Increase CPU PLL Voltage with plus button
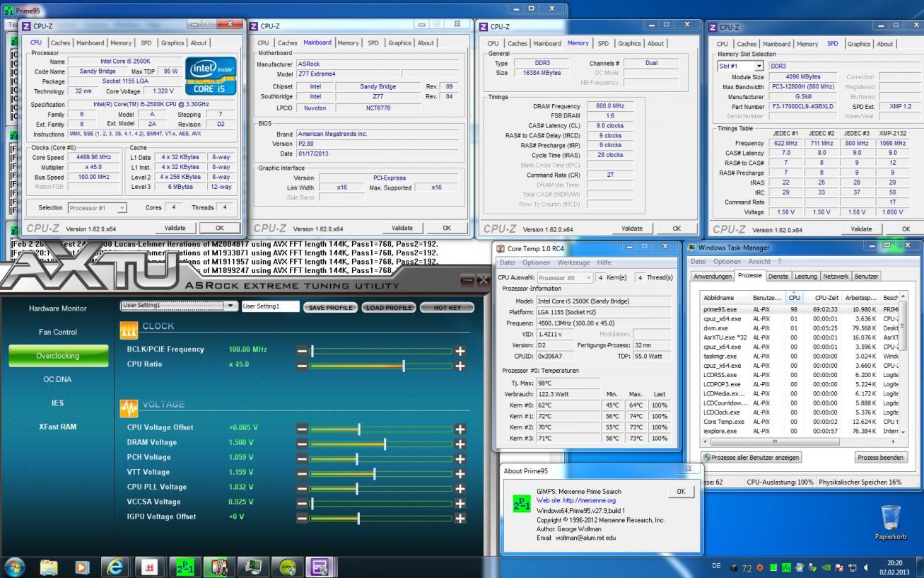Screen dimensions: 924x578 pyautogui.click(x=460, y=488)
